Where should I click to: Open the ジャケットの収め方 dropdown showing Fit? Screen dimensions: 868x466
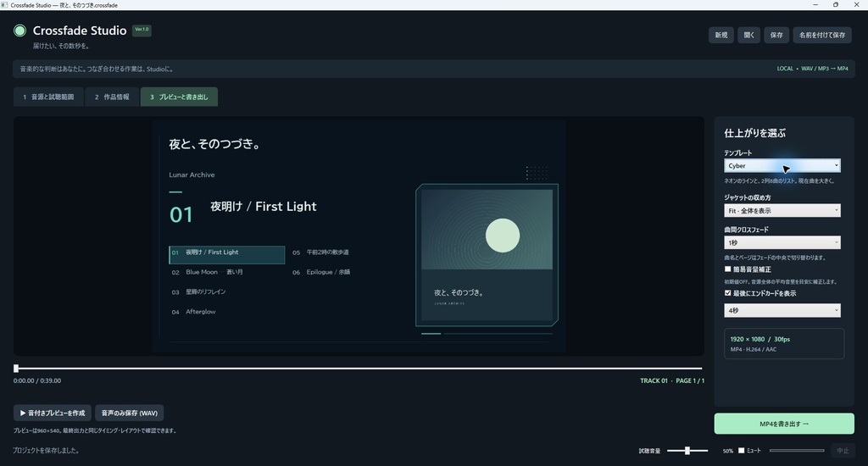(782, 210)
